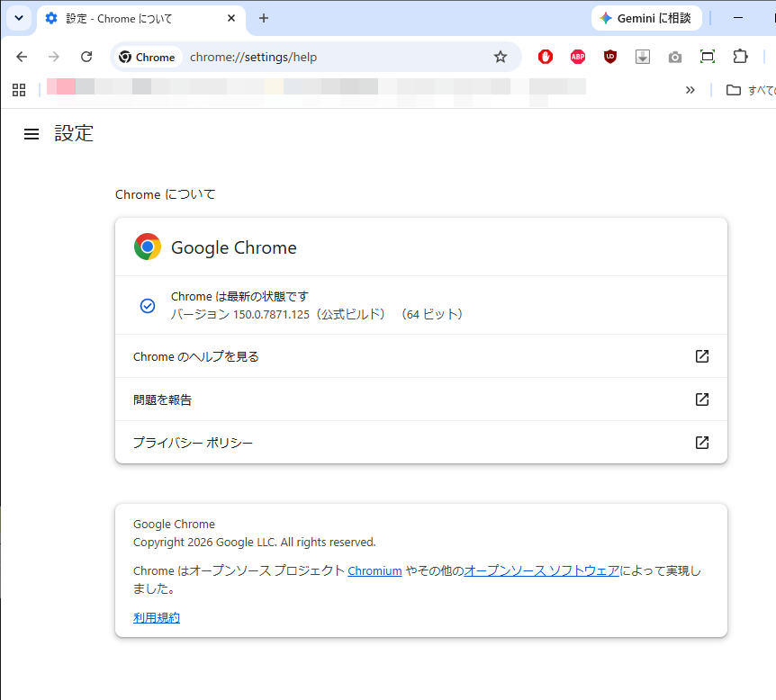Click external link icon for Chrome のヘルプを見る
Screen dimensions: 776x700
tap(702, 356)
